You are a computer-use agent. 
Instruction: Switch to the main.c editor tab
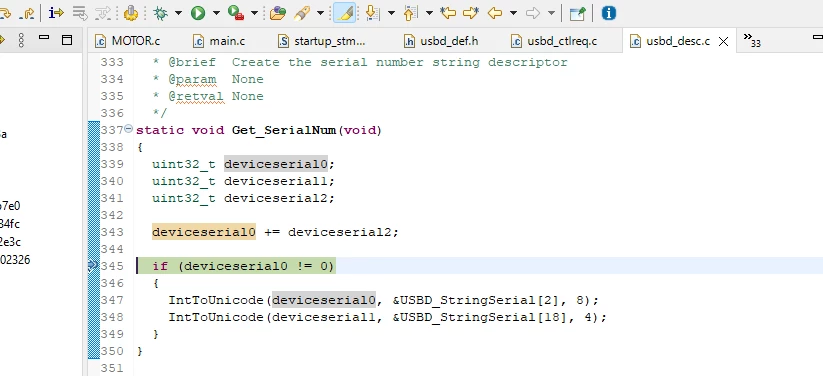(220, 41)
